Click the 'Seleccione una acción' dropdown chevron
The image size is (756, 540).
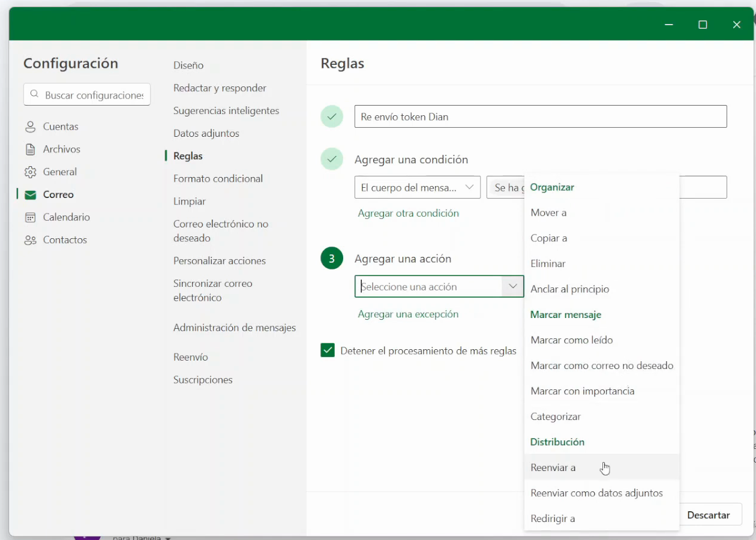click(512, 286)
